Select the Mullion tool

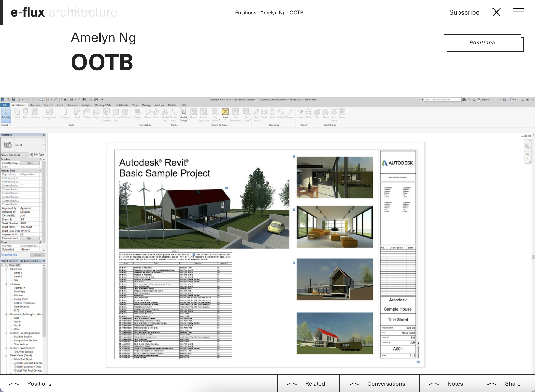(x=125, y=114)
